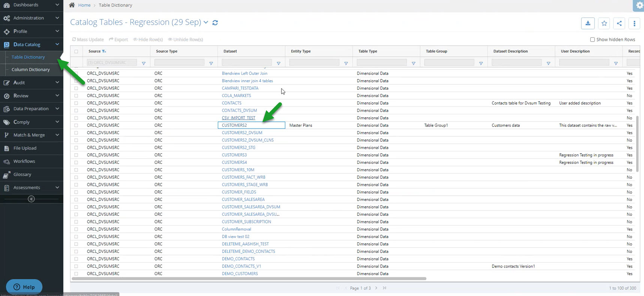Image resolution: width=644 pixels, height=296 pixels.
Task: Open the Comply menu item
Action: coord(31,122)
